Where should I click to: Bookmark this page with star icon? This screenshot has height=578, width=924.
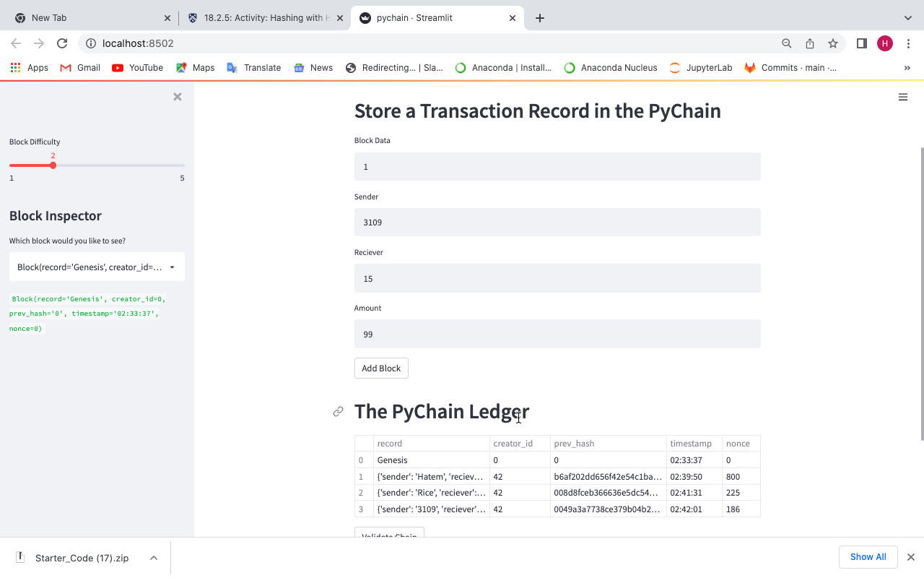pos(833,43)
